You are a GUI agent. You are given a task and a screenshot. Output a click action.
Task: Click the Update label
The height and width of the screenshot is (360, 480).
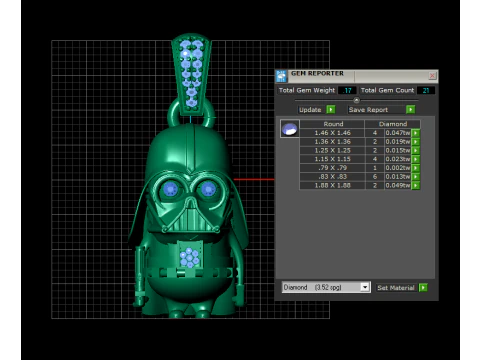point(310,110)
